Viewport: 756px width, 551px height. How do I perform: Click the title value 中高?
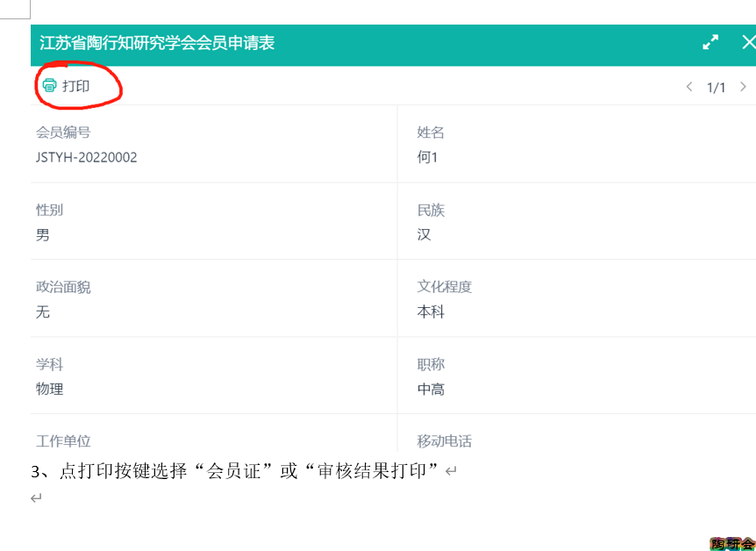click(431, 389)
